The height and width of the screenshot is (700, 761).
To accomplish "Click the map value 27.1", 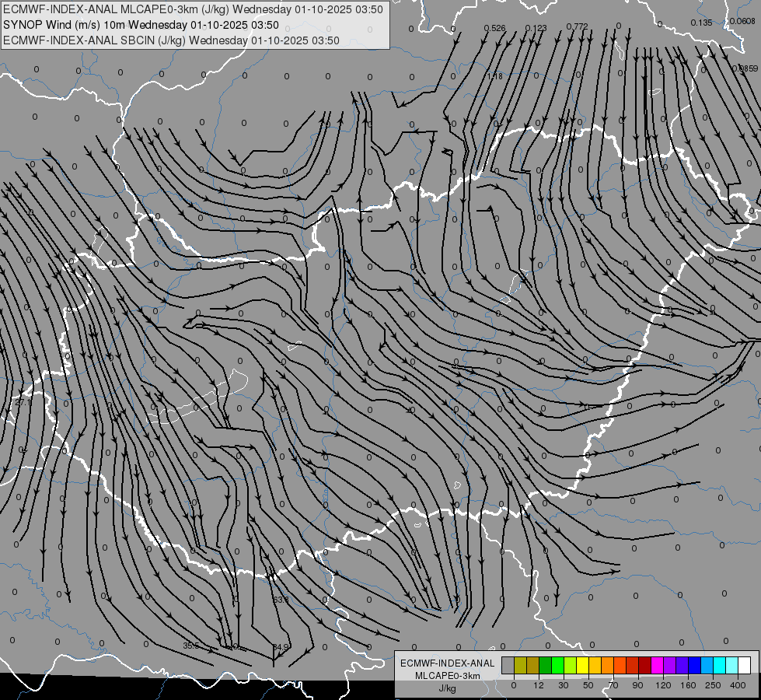I will (x=23, y=403).
